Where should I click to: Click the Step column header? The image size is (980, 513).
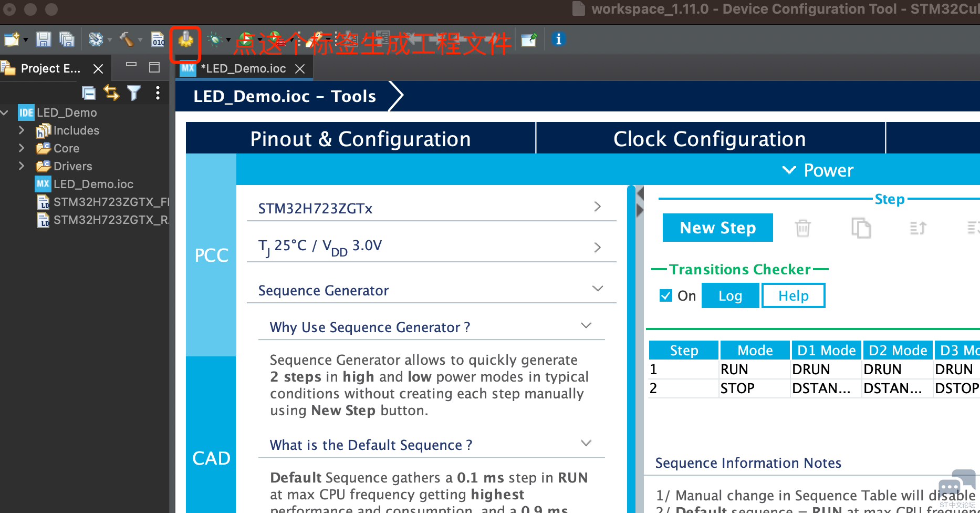pos(684,351)
